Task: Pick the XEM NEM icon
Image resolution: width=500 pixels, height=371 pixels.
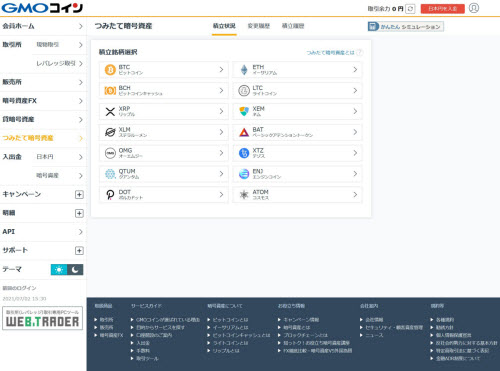Action: (x=244, y=111)
